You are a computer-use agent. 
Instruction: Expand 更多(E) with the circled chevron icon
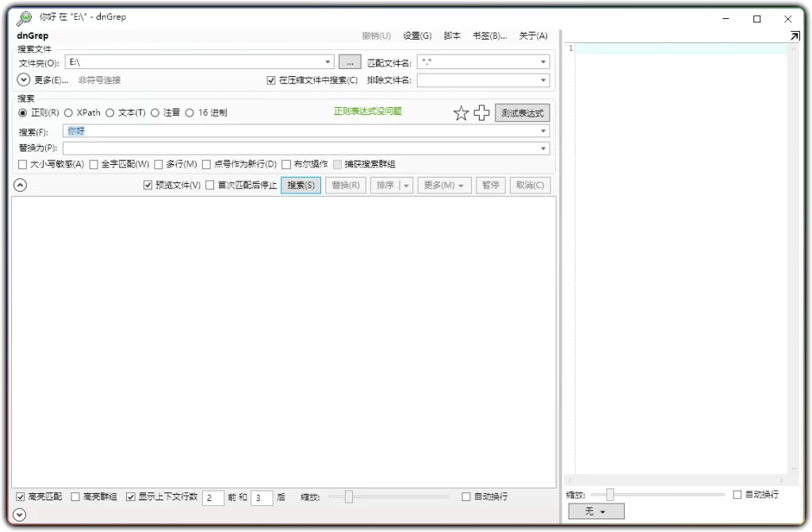tap(23, 79)
